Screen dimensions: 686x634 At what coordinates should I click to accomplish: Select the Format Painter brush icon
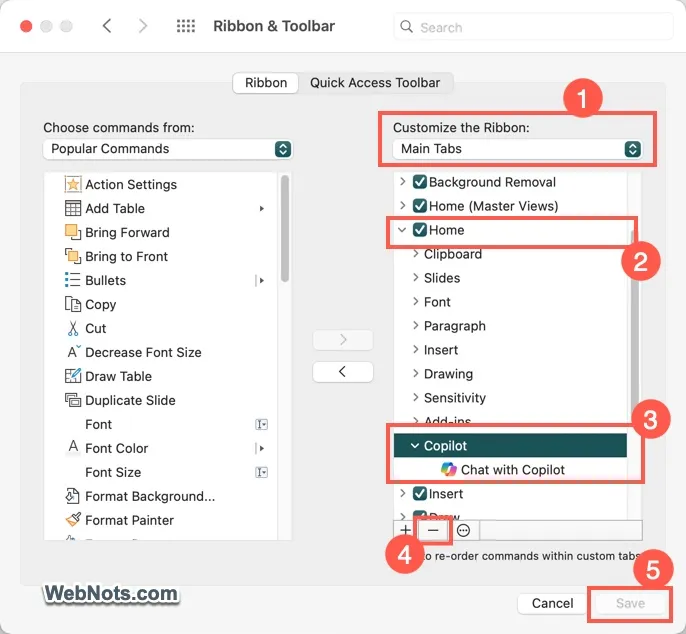click(x=73, y=520)
